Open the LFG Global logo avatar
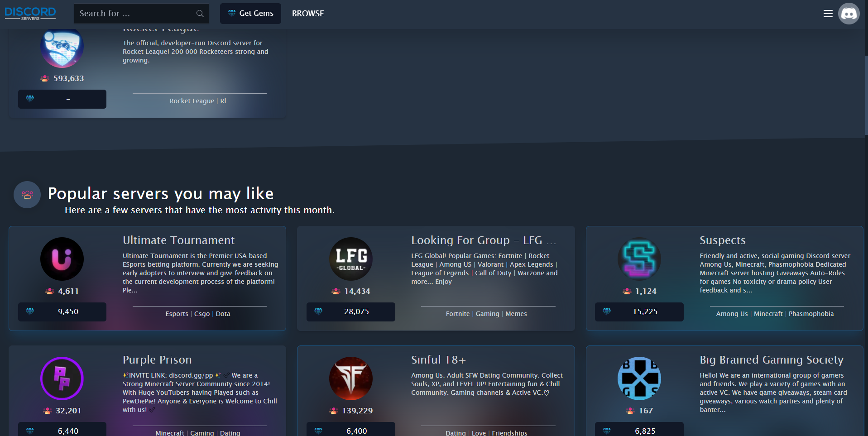This screenshot has width=868, height=436. tap(351, 259)
